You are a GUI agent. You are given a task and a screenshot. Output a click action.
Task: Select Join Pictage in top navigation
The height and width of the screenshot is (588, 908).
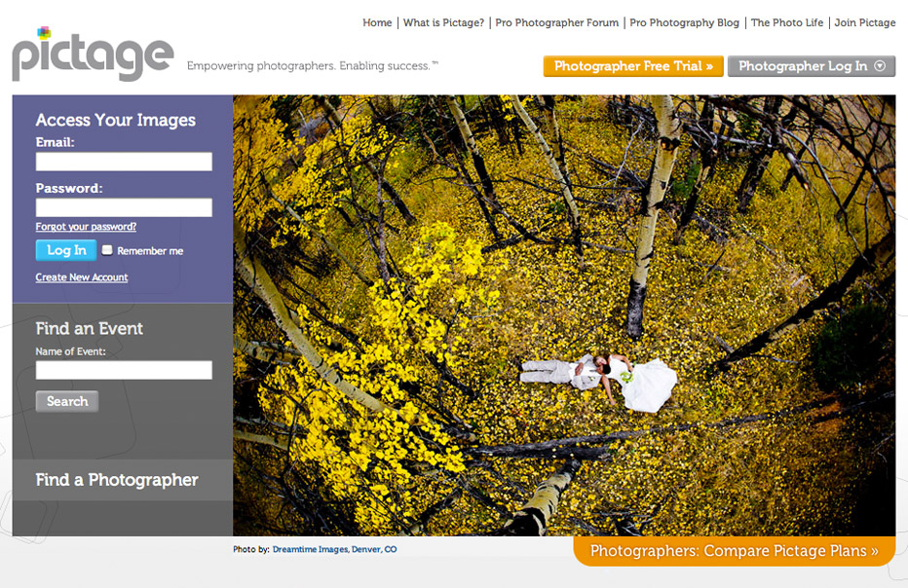tap(864, 22)
